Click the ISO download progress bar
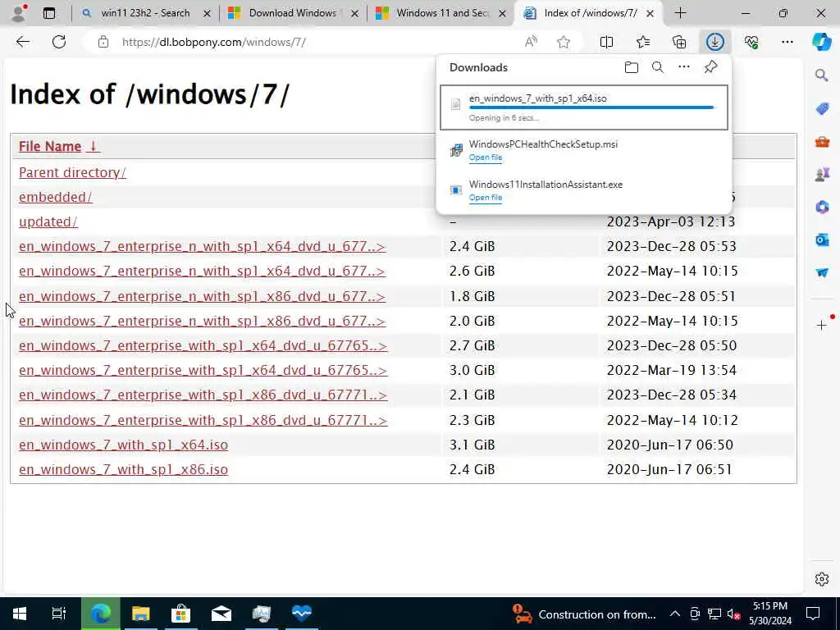This screenshot has width=840, height=630. coord(591,107)
